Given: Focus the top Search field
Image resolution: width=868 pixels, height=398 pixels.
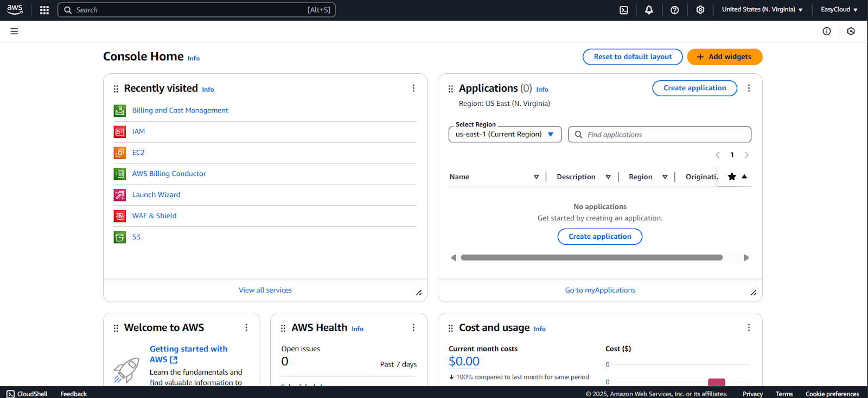Looking at the screenshot, I should click(196, 10).
